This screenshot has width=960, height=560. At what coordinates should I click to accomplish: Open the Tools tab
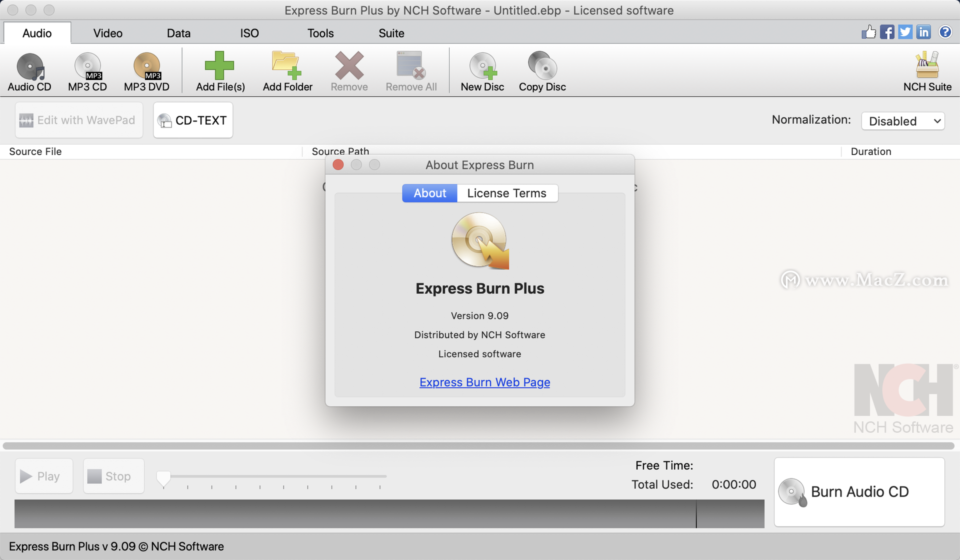320,33
